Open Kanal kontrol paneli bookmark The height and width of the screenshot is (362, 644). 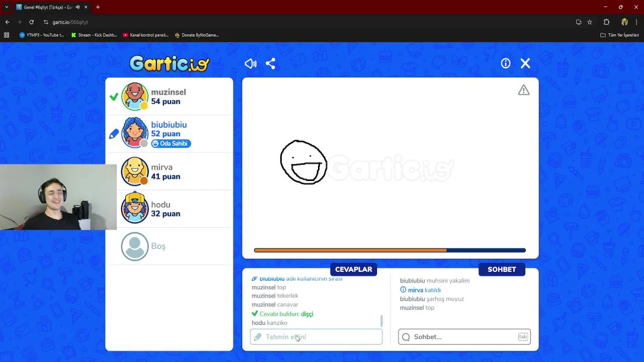(146, 35)
